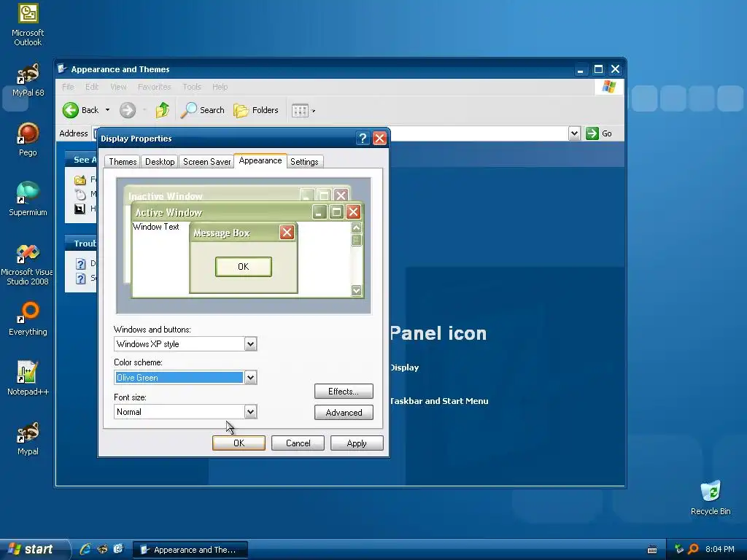Launch MyPal 68 desktop shortcut
Viewport: 747px width, 560px height.
(28, 80)
